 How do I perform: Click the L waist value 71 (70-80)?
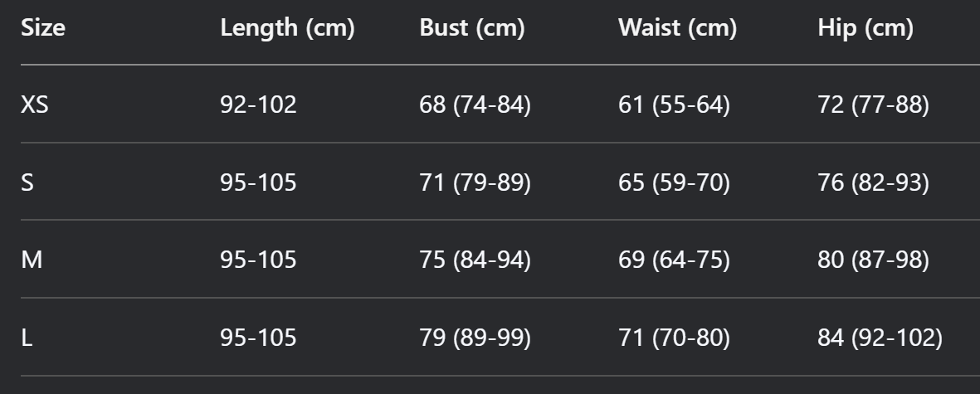[674, 338]
